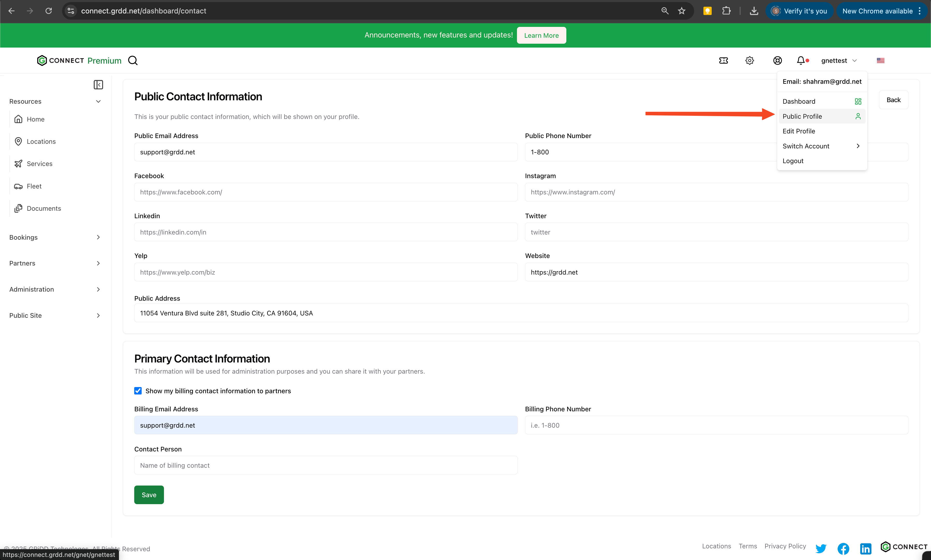Select Public Profile from the account menu
The height and width of the screenshot is (560, 931).
click(x=802, y=116)
